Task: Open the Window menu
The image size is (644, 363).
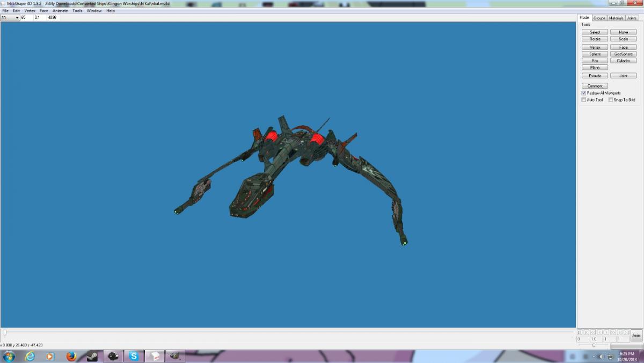Action: click(94, 11)
